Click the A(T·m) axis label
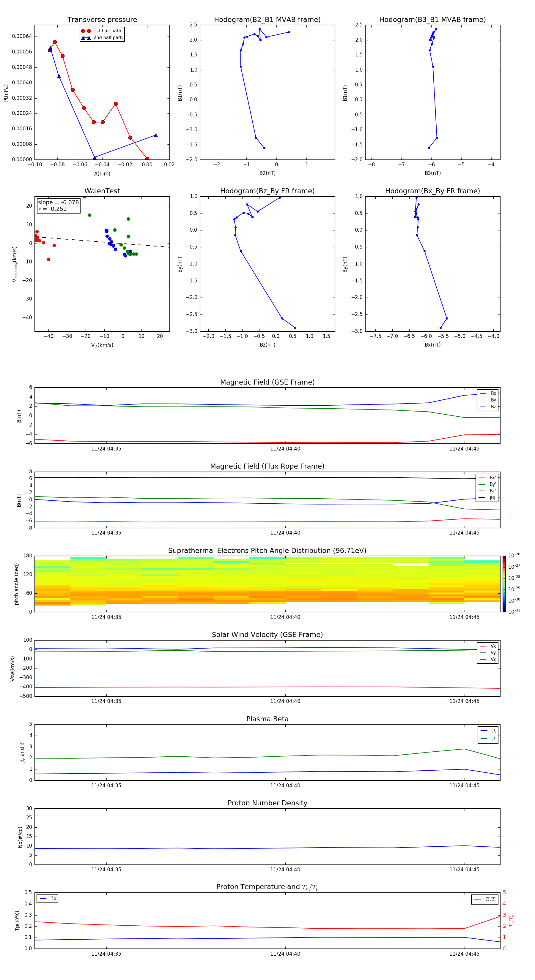 tap(102, 173)
